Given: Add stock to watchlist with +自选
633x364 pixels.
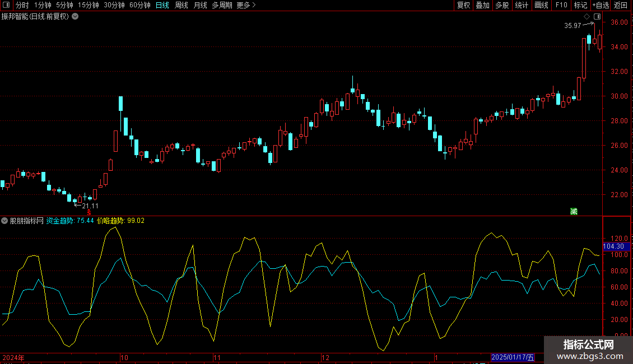Looking at the screenshot, I should click(x=601, y=5).
